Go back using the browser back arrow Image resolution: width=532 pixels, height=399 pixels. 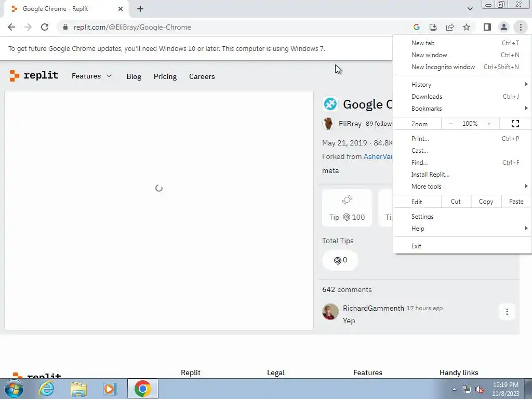(x=11, y=27)
